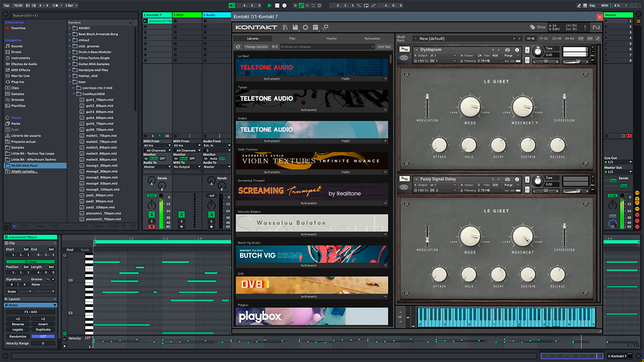Select the 17-32 rack page tab
Screen dimensions: 644x362
click(x=543, y=39)
